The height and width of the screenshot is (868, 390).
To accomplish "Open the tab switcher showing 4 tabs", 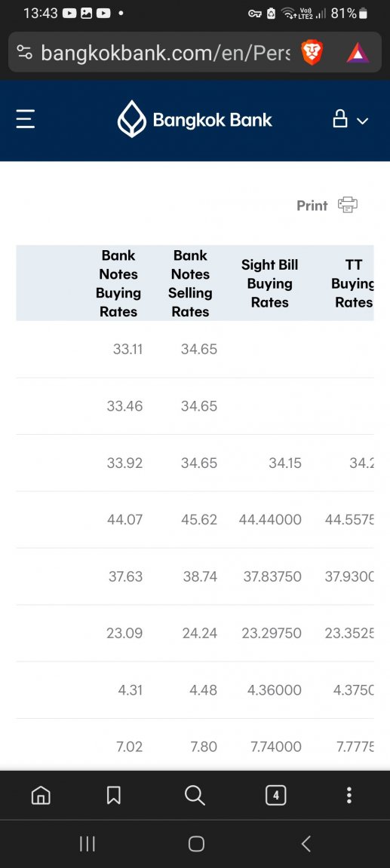I will pyautogui.click(x=276, y=796).
